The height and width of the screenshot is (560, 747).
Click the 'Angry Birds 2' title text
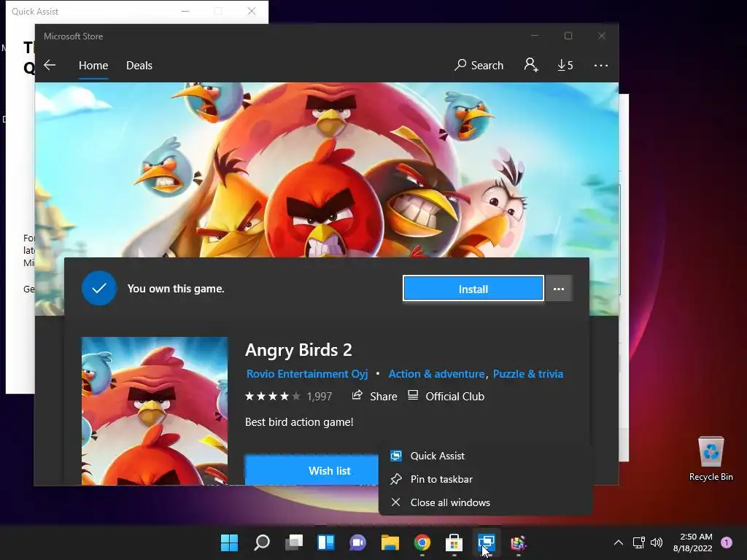(x=298, y=350)
